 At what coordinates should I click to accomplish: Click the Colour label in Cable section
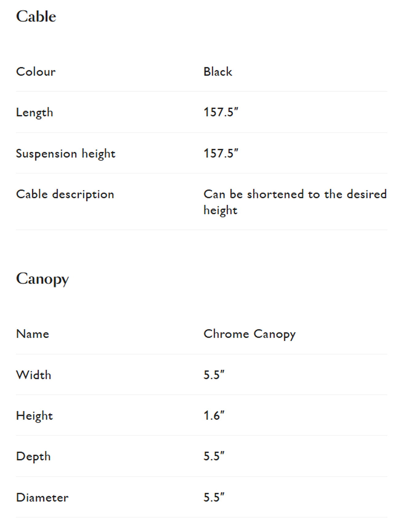point(36,72)
